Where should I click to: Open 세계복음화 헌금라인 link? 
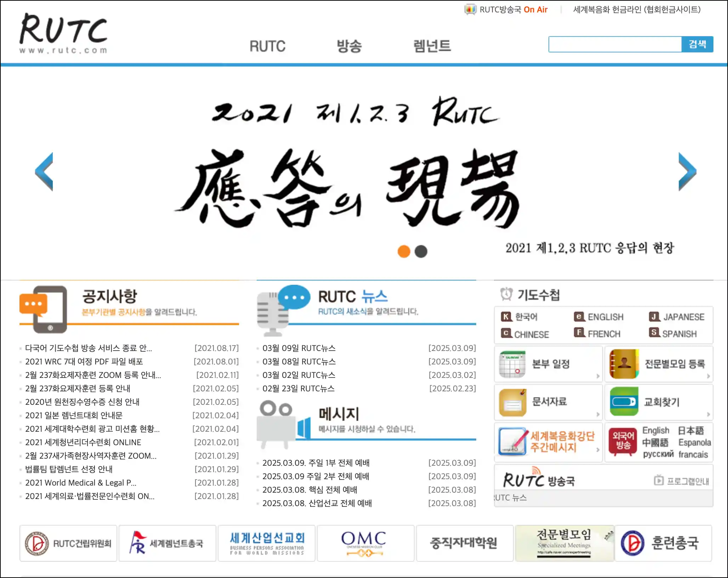tap(637, 10)
